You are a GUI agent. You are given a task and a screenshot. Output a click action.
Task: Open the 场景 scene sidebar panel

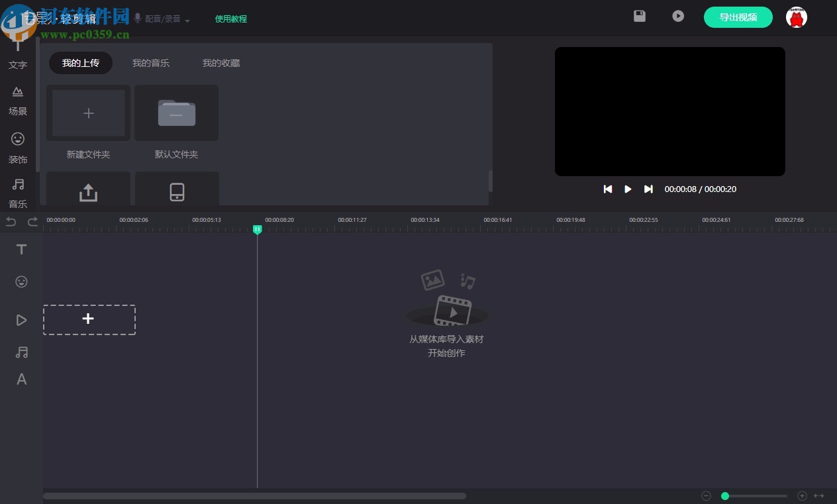18,101
